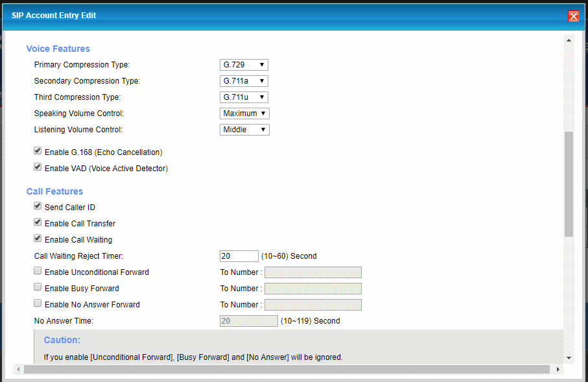The height and width of the screenshot is (382, 588).
Task: Click vertical scrollbar down arrow
Action: click(x=569, y=358)
